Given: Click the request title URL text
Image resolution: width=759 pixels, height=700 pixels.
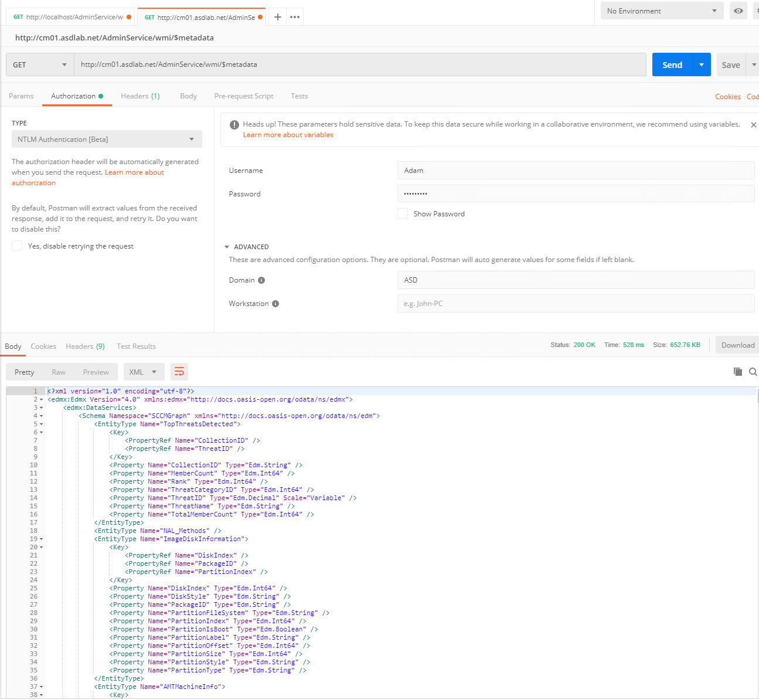Looking at the screenshot, I should coord(114,38).
